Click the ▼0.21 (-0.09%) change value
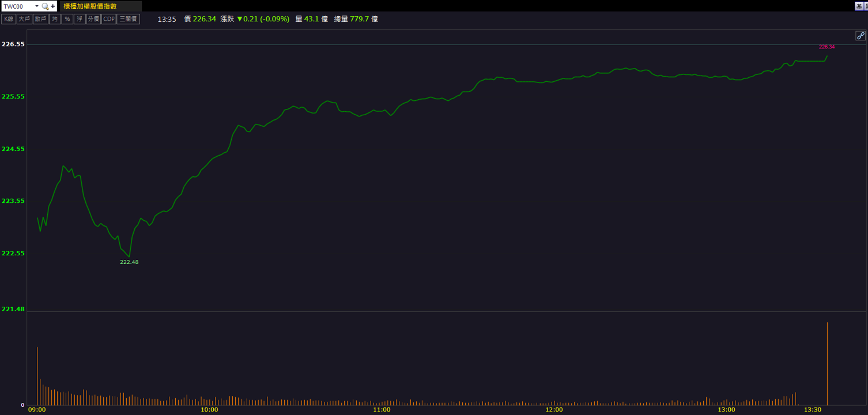 (263, 19)
